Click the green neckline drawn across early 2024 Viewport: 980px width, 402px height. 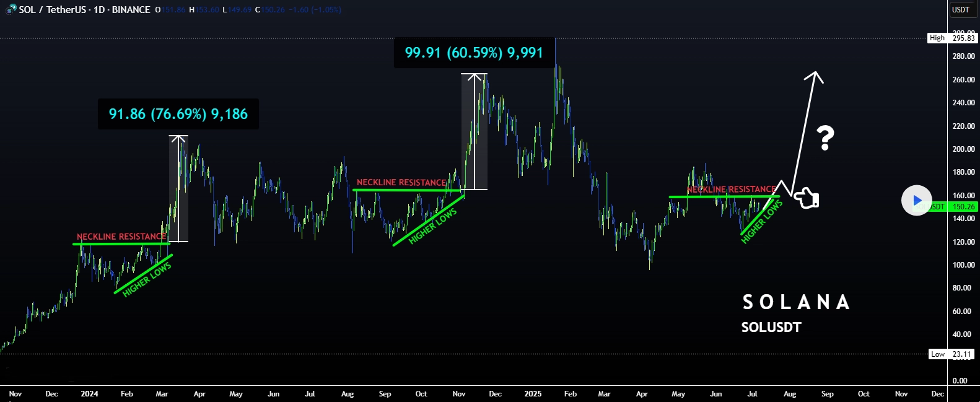click(121, 243)
